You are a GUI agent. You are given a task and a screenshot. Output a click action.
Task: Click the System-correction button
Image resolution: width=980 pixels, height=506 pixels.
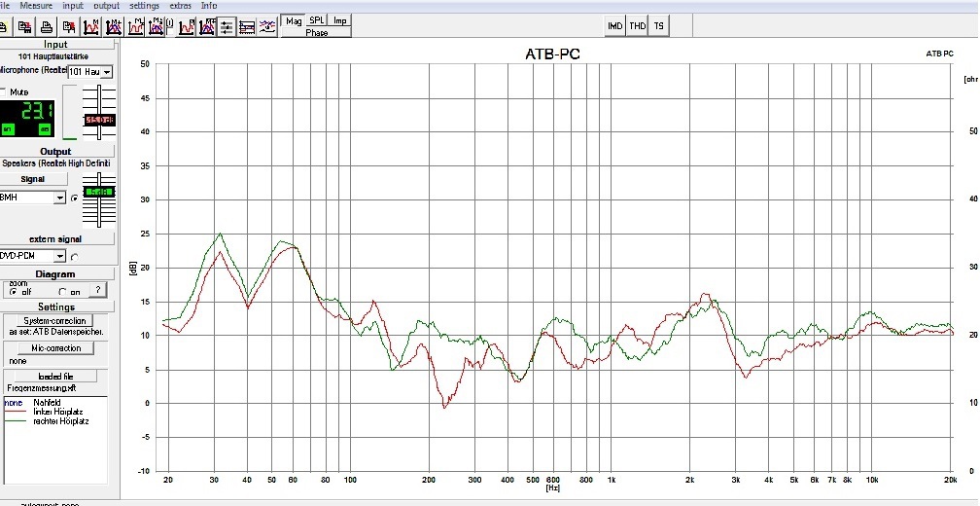[x=56, y=320]
